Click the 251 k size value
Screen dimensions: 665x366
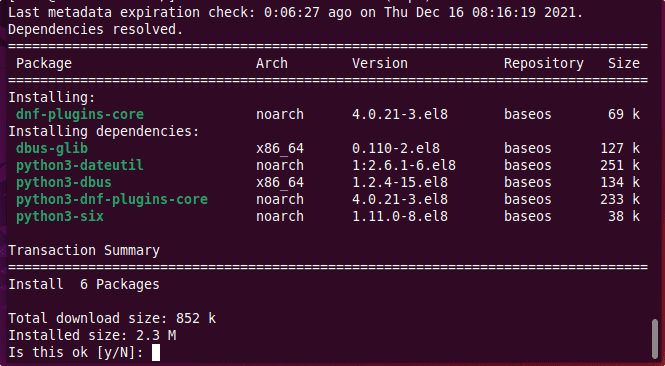(620, 165)
